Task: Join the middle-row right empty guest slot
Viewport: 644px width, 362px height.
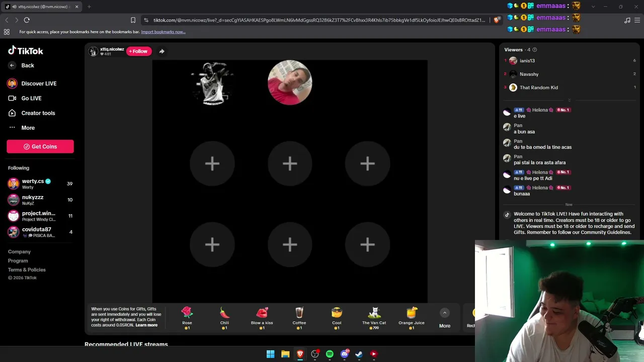Action: click(x=367, y=163)
